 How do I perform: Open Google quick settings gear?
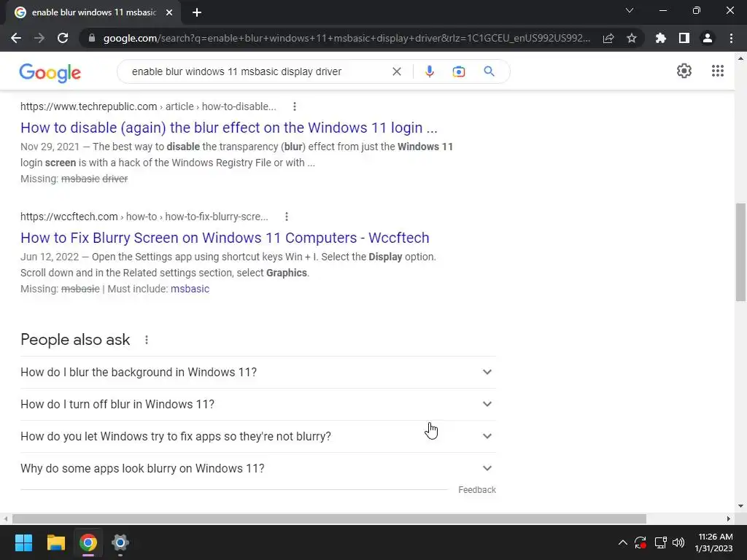684,71
